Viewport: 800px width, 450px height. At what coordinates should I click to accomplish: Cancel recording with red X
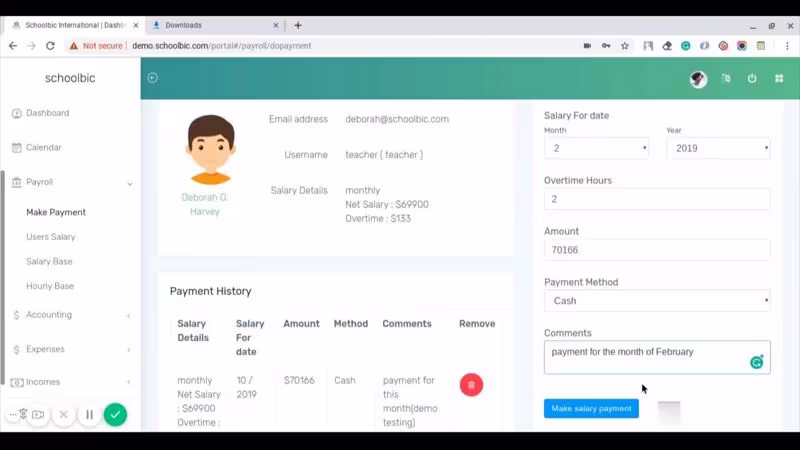64,415
